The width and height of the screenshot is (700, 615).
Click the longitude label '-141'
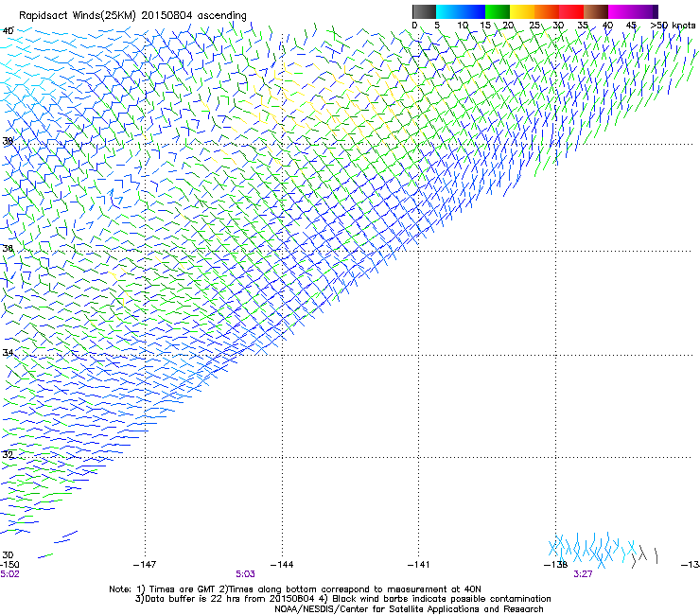point(418,565)
